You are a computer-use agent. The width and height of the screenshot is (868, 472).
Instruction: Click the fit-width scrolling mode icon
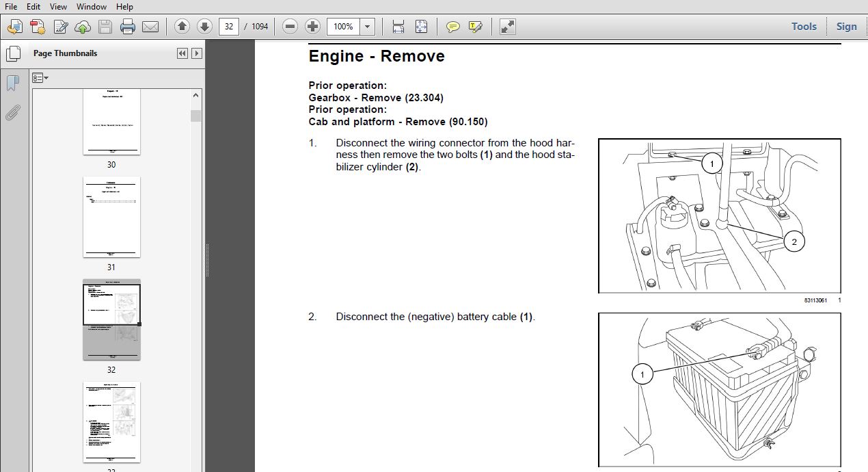click(398, 27)
